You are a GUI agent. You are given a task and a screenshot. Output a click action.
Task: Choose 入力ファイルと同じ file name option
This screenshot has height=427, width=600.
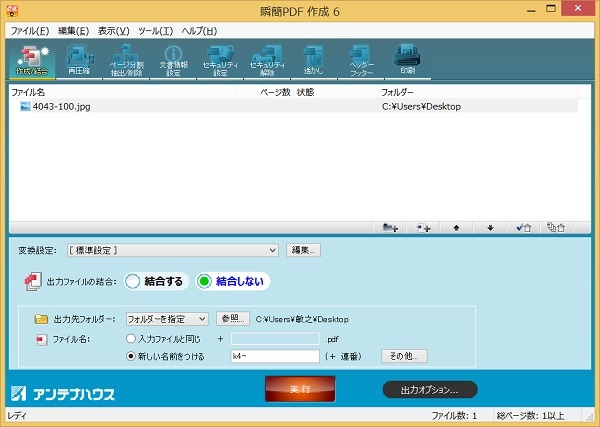click(x=133, y=340)
